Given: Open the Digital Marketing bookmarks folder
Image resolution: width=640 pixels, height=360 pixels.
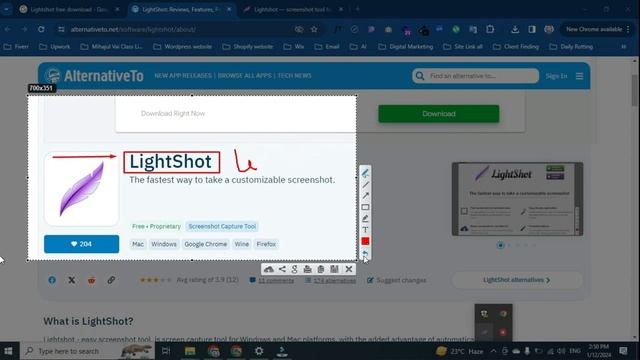Looking at the screenshot, I should point(406,47).
